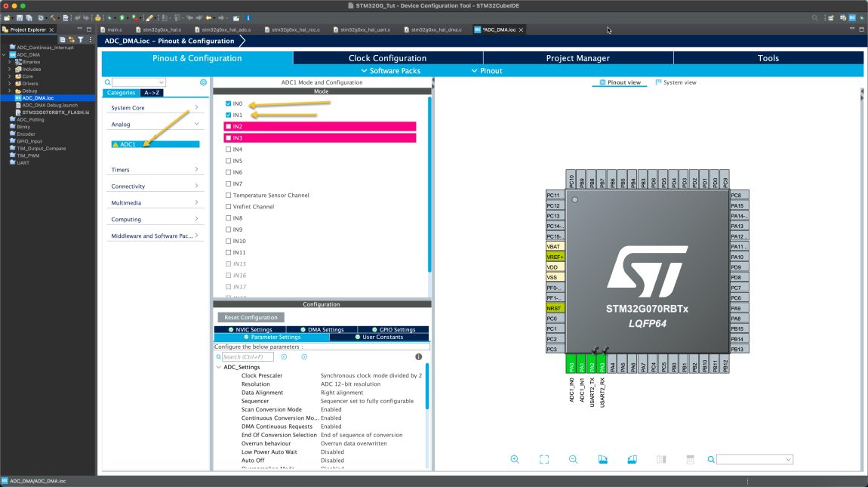
Task: Select the green PA0 pin on the chip
Action: point(571,363)
